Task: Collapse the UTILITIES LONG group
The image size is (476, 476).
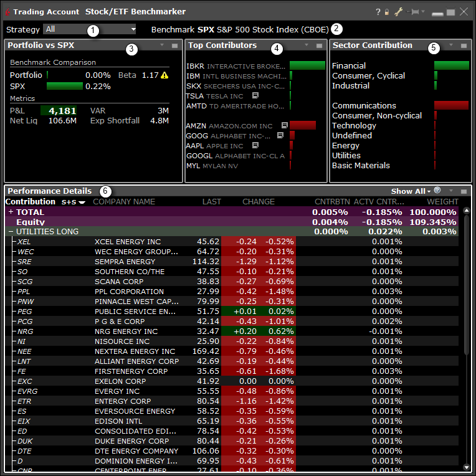Action: [11, 231]
